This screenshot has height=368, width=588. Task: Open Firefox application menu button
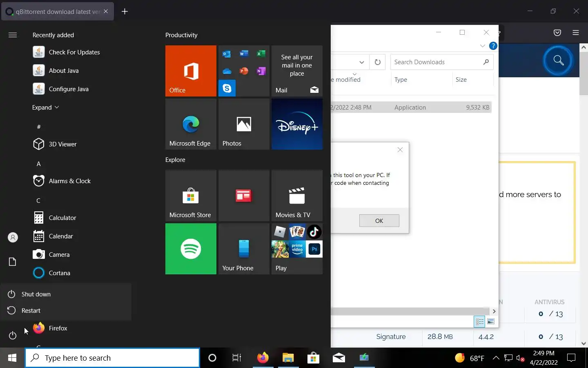pyautogui.click(x=576, y=33)
